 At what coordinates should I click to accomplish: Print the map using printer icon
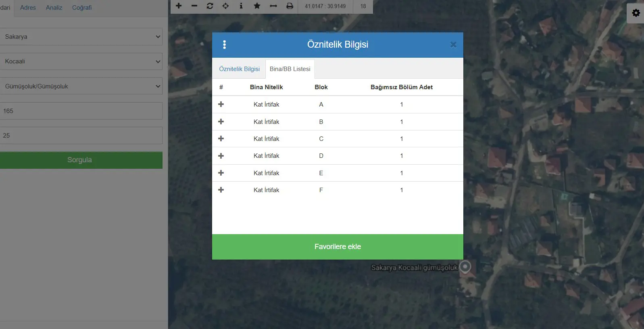(x=290, y=6)
